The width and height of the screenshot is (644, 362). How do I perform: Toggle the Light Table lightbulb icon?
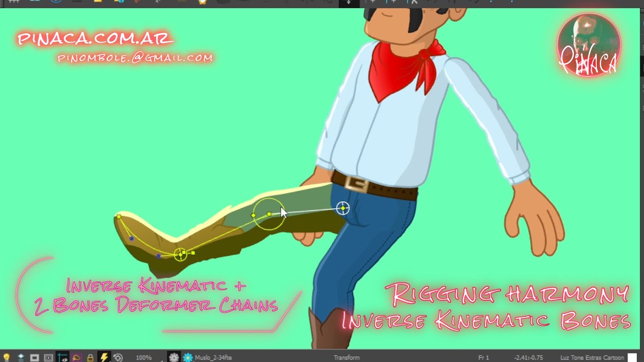(7, 357)
